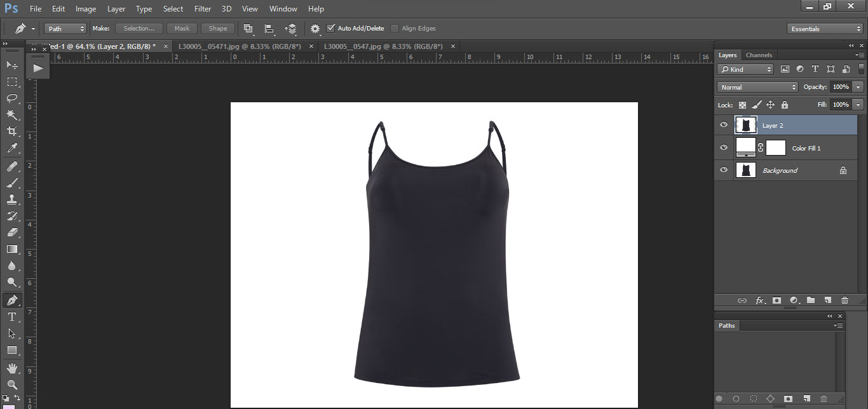Image resolution: width=868 pixels, height=409 pixels.
Task: Select the Lasso tool
Action: click(12, 98)
